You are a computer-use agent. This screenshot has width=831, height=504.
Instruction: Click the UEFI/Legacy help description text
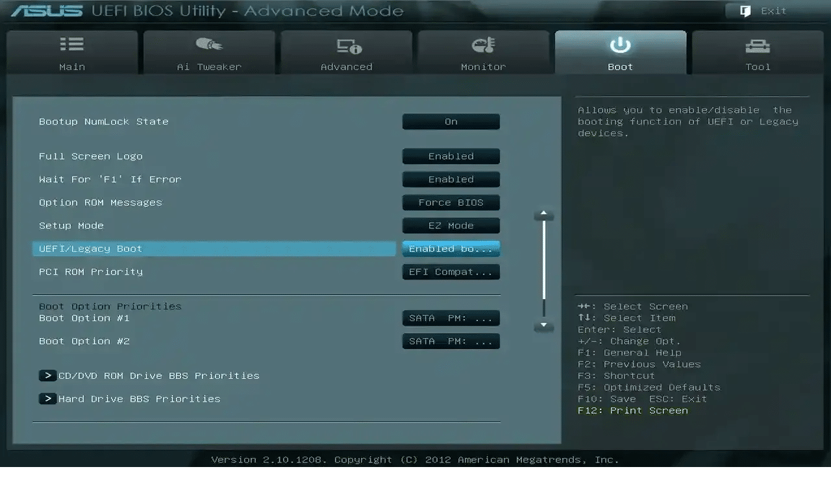(688, 121)
